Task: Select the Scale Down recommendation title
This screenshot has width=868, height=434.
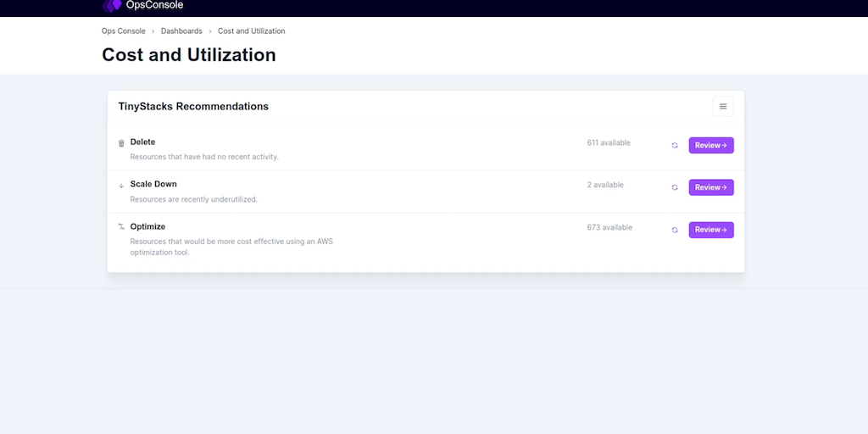Action: pos(153,184)
